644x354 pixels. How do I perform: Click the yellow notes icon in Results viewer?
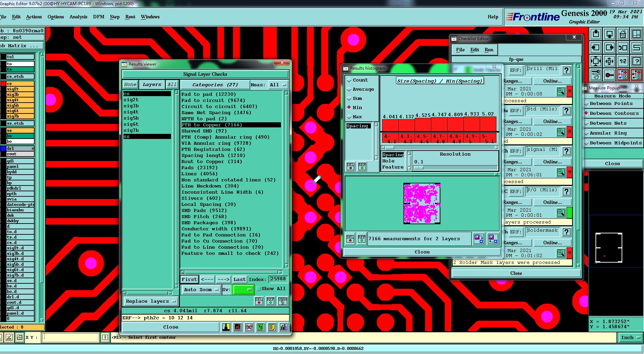tap(272, 327)
